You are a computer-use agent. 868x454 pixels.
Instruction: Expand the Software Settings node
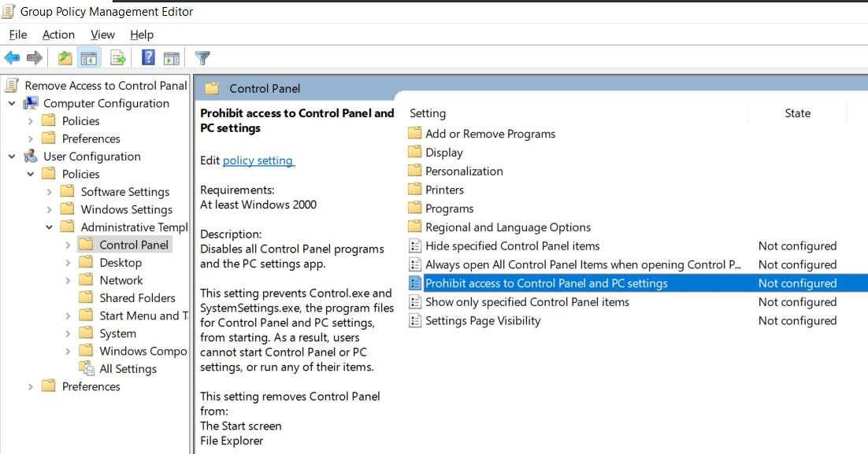(x=50, y=192)
